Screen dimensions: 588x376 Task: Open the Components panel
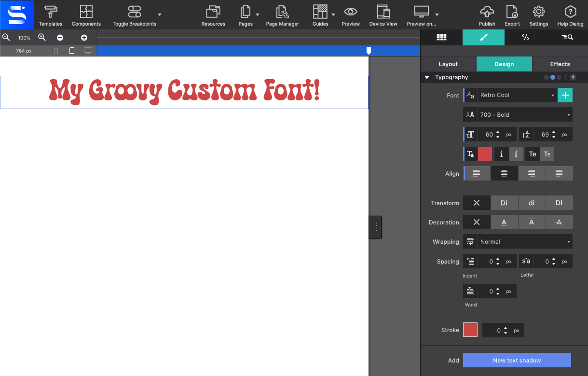86,15
